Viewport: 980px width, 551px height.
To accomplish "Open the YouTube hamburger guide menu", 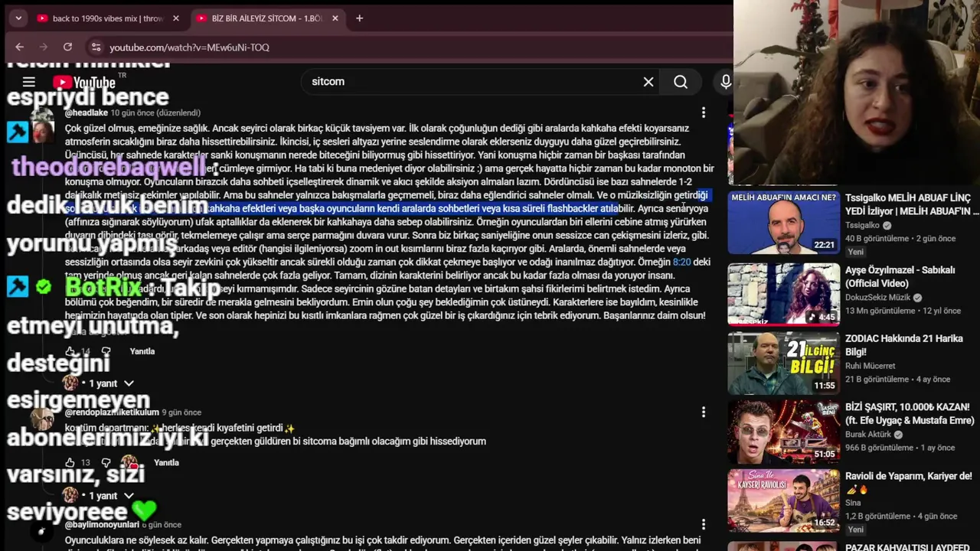I will point(29,82).
